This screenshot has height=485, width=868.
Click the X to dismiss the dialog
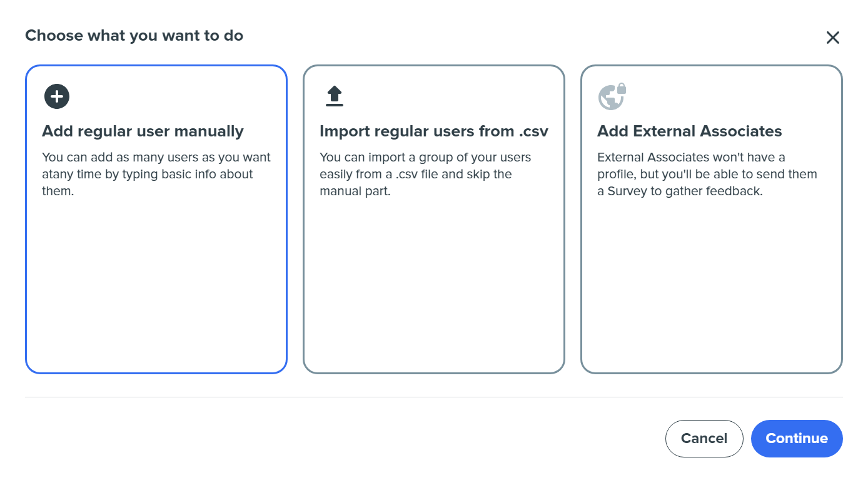click(x=832, y=38)
